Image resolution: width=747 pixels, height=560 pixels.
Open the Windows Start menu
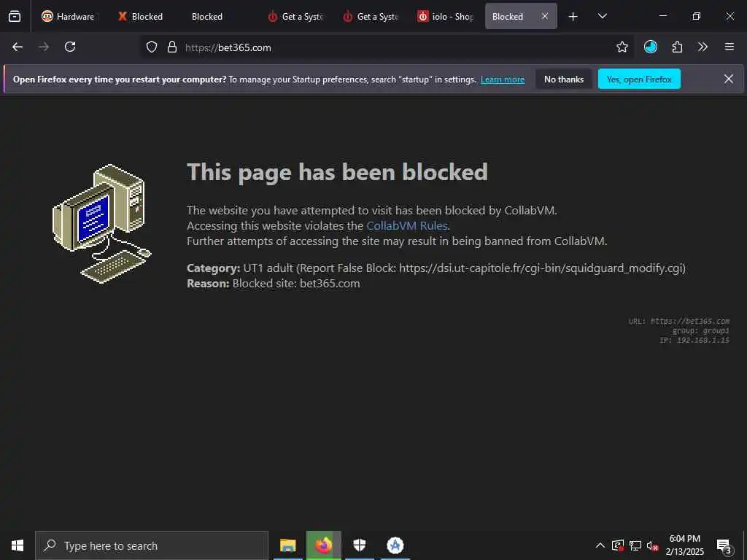coord(18,545)
